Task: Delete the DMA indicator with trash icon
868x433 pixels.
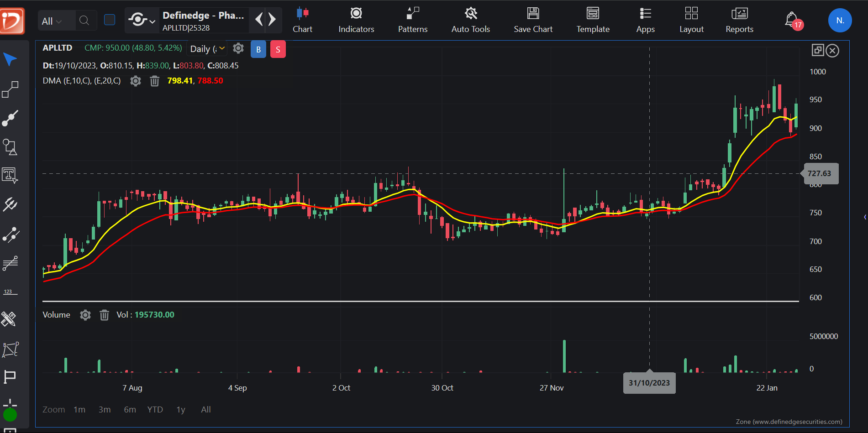Action: click(155, 81)
